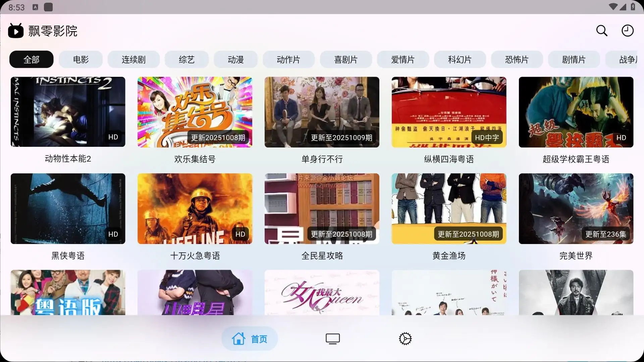Tap the 飘零影院 app logo icon
This screenshot has width=644, height=362.
pyautogui.click(x=16, y=31)
